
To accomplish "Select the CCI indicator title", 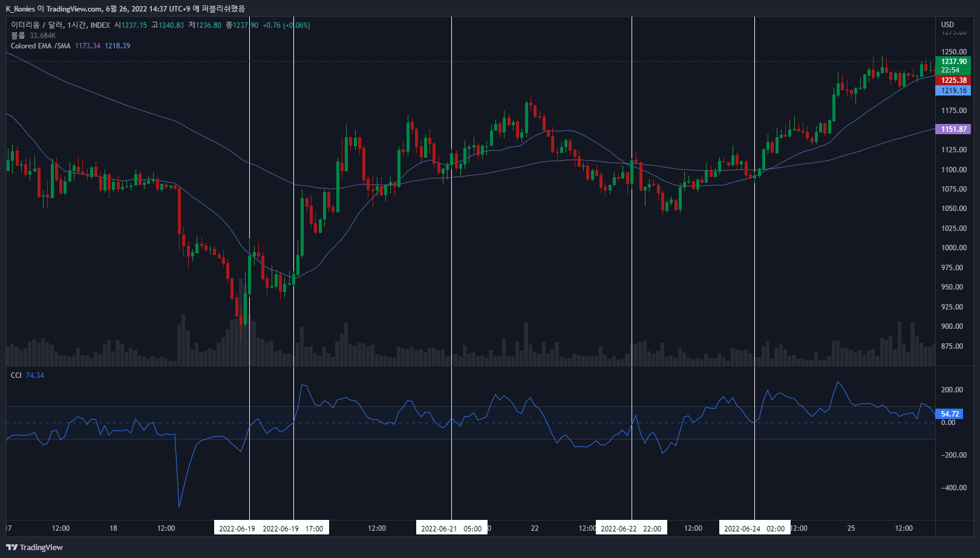I will click(x=16, y=375).
